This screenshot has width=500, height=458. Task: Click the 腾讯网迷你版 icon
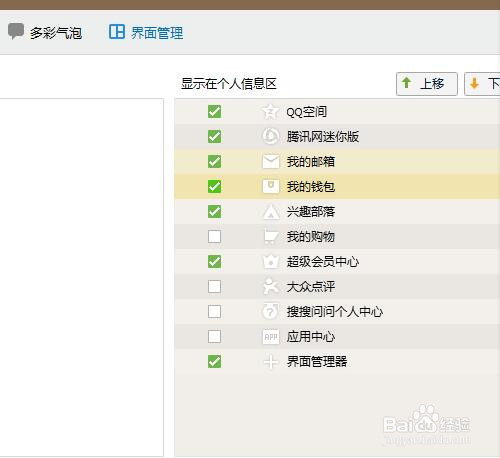point(270,136)
